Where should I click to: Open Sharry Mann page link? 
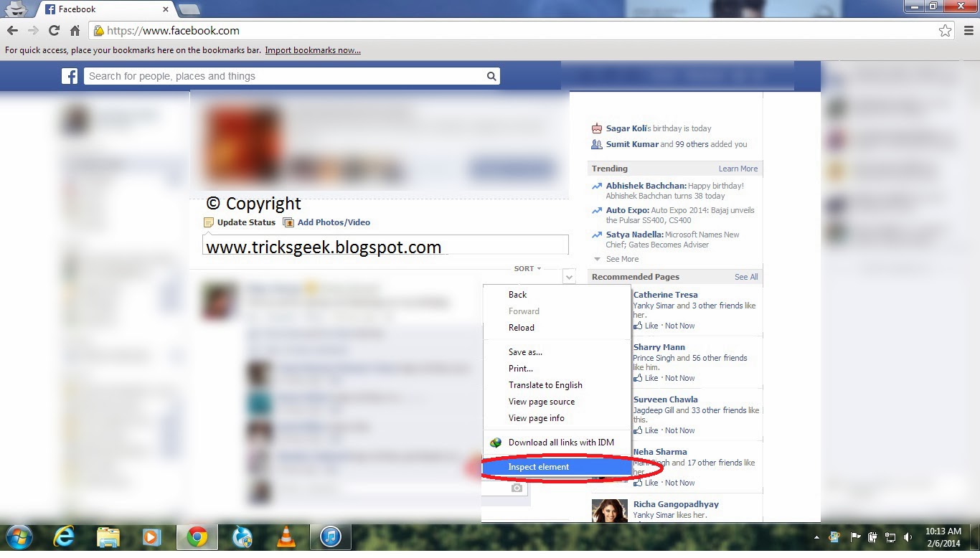pyautogui.click(x=659, y=347)
